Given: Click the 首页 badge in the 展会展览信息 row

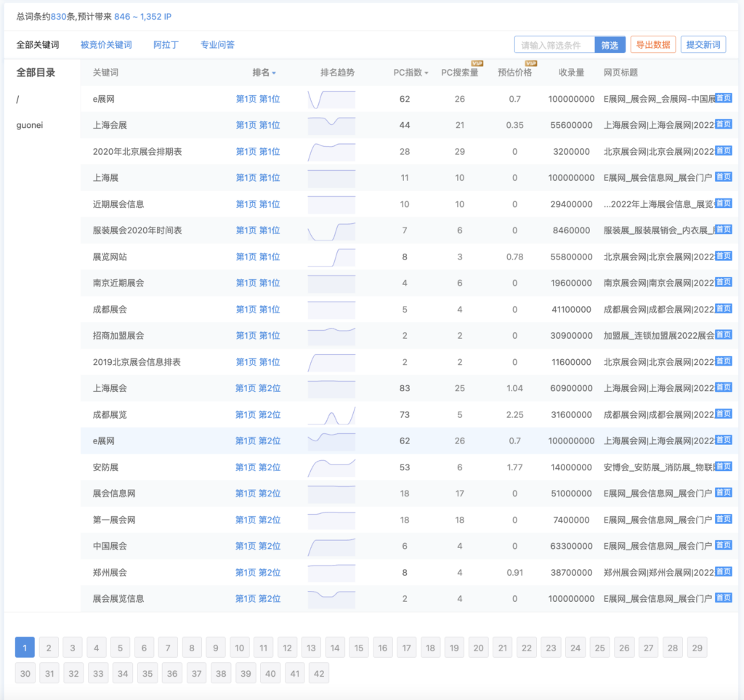Looking at the screenshot, I should [x=723, y=598].
